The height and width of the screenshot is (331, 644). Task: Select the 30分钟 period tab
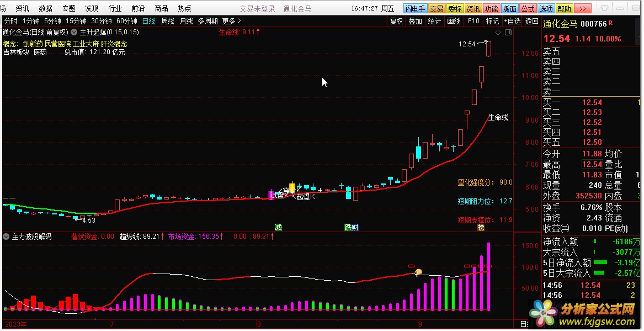(102, 21)
